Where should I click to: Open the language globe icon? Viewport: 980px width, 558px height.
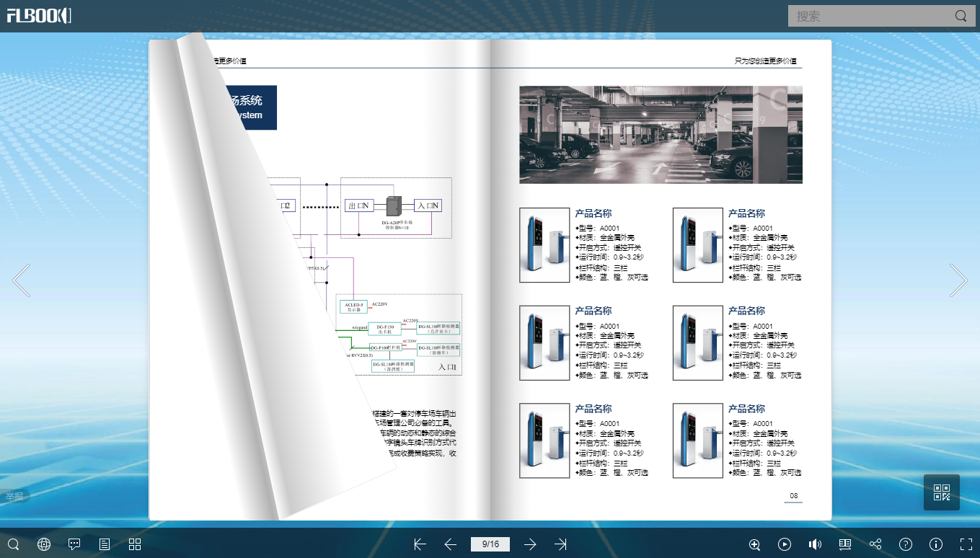point(44,544)
